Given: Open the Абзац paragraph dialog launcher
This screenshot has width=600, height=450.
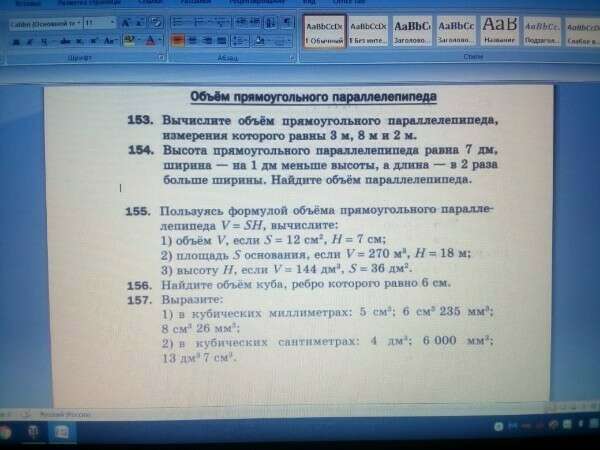Looking at the screenshot, I should click(292, 58).
